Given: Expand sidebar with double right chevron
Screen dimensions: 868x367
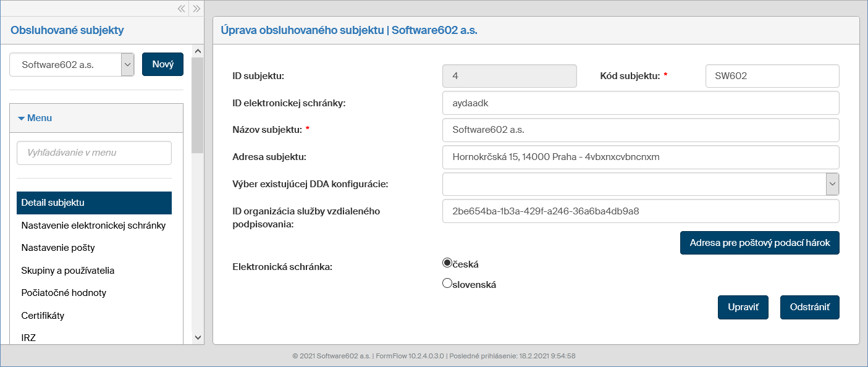Looking at the screenshot, I should [x=196, y=9].
